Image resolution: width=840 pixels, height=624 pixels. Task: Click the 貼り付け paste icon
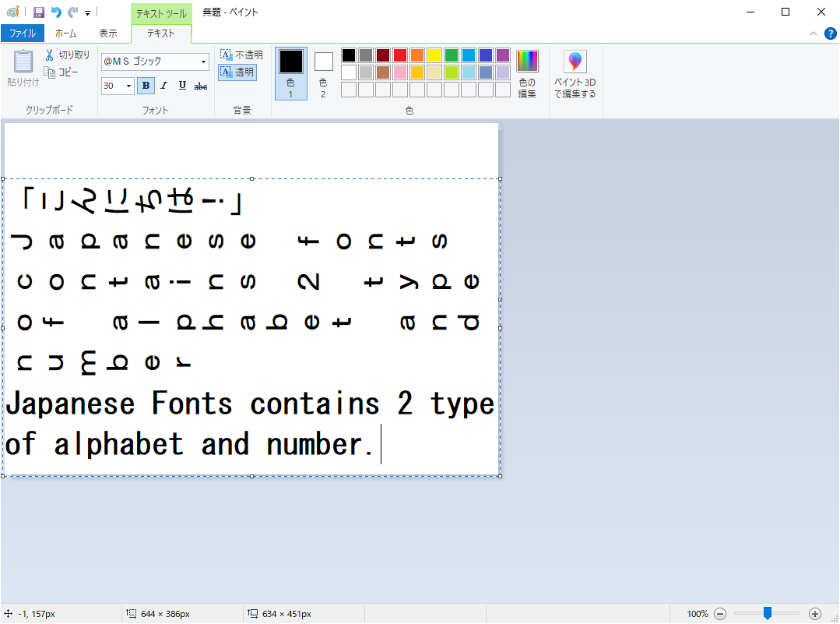tap(23, 61)
